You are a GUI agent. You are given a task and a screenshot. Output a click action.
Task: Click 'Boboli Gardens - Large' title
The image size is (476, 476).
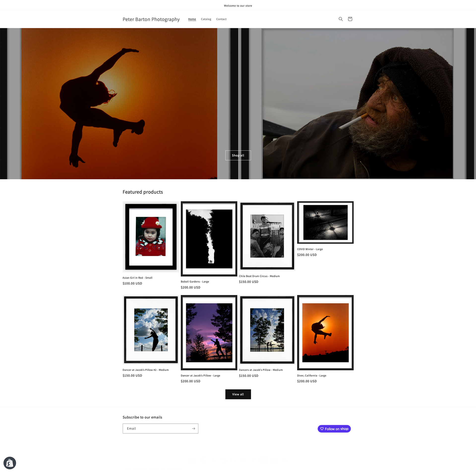click(x=195, y=282)
